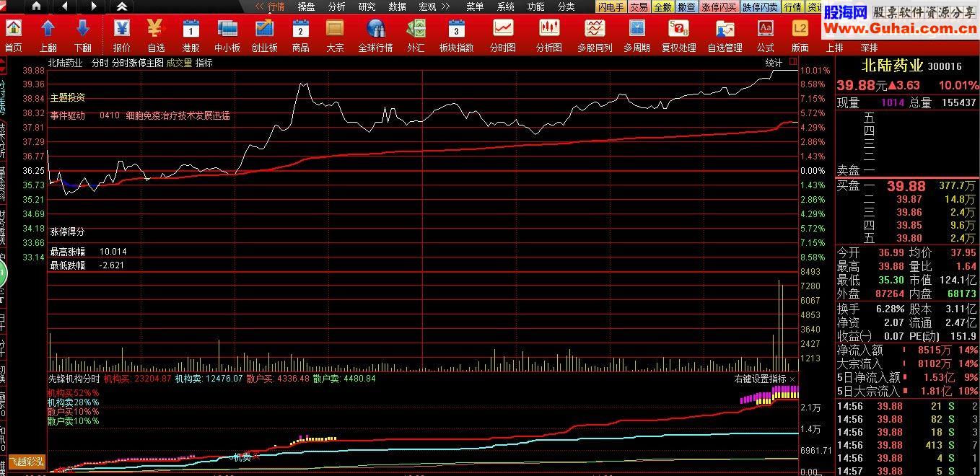Viewport: 980px width, 476px height.
Task: Open the 公式 formula editor
Action: [x=766, y=35]
